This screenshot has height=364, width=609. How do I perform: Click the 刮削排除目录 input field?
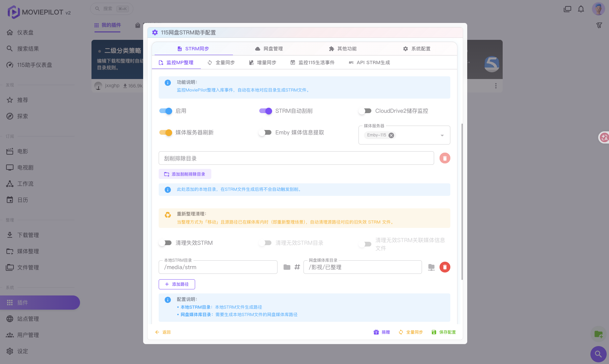tap(296, 158)
